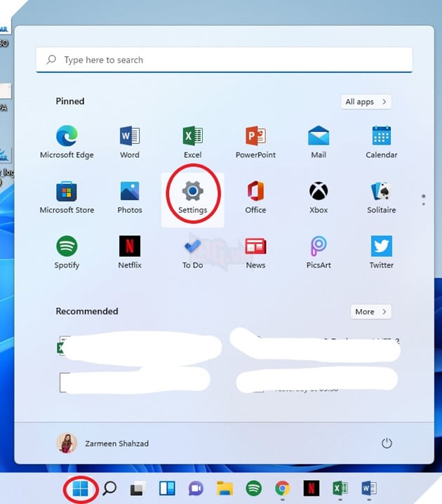Open the Settings gear app
Image resolution: width=442 pixels, height=504 pixels.
(x=193, y=197)
